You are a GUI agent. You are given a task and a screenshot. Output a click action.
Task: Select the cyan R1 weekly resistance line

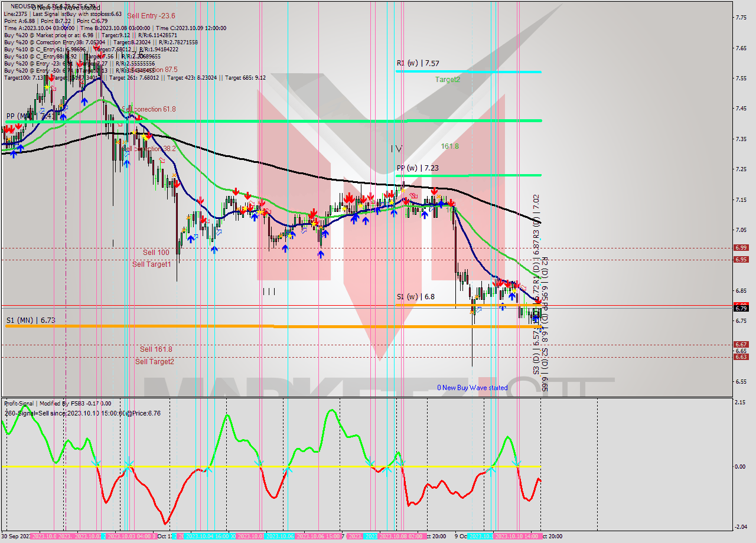468,71
